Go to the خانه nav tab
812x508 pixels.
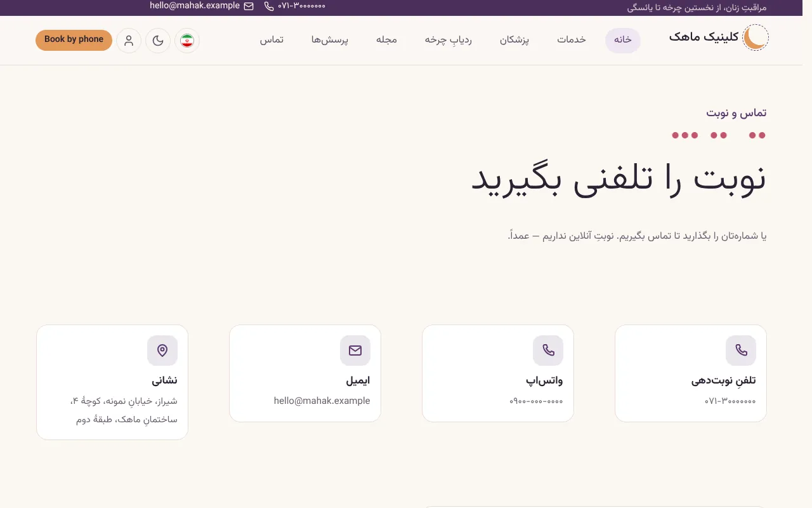623,39
